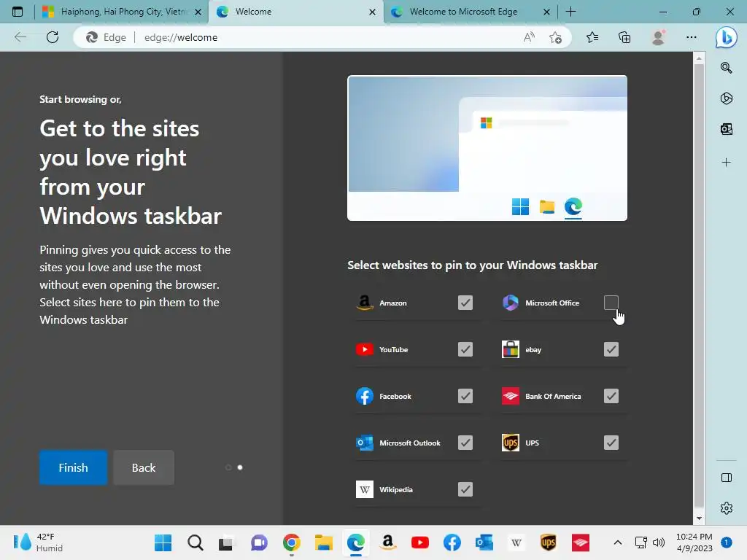Uncheck the UPS pin checkbox
Viewport: 747px width, 560px height.
[611, 443]
